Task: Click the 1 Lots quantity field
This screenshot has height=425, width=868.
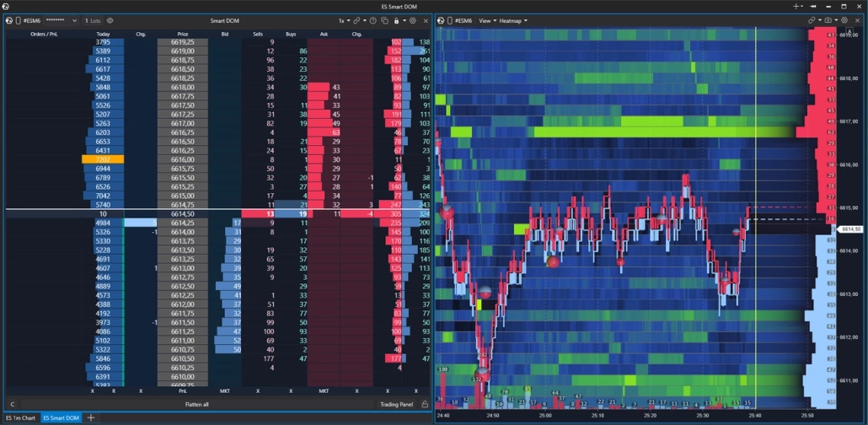Action: 93,20
